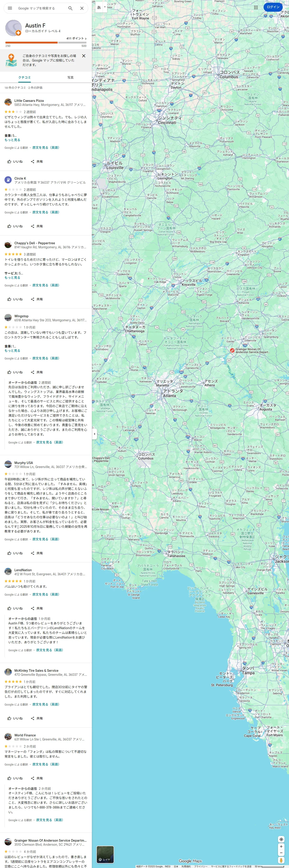Screen dimensions: 289x868
Task: Dismiss the クチコミ info banner
Action: (84, 56)
